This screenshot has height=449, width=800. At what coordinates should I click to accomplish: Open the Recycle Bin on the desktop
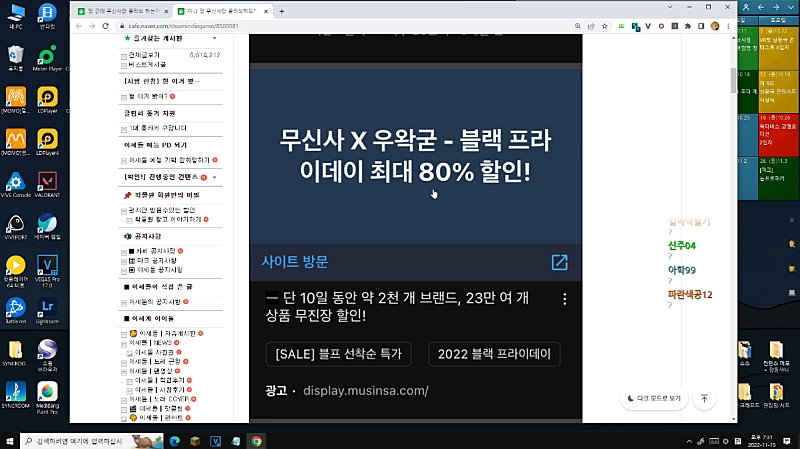coord(15,59)
